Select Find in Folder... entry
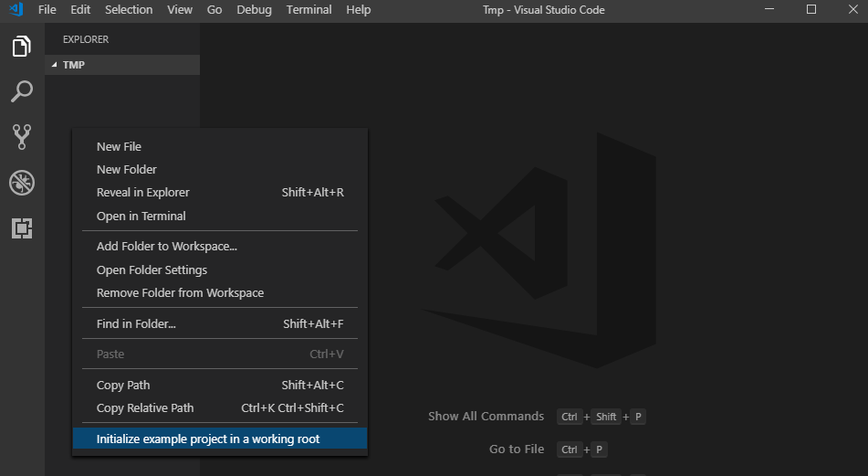The height and width of the screenshot is (476, 868). coord(220,323)
